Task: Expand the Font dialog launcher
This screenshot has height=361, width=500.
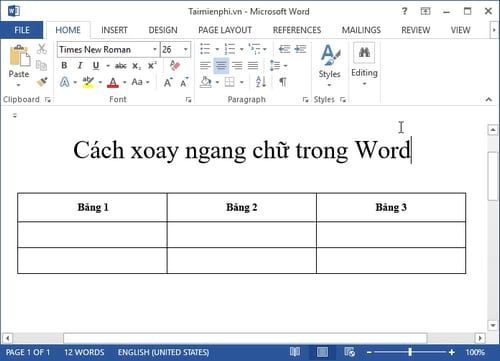Action: [188, 100]
